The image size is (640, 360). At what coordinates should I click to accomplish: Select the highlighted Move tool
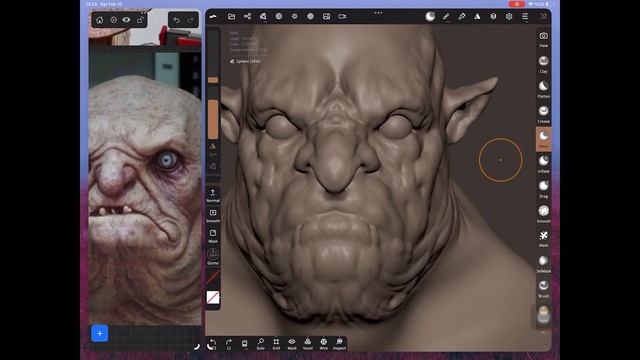click(543, 139)
